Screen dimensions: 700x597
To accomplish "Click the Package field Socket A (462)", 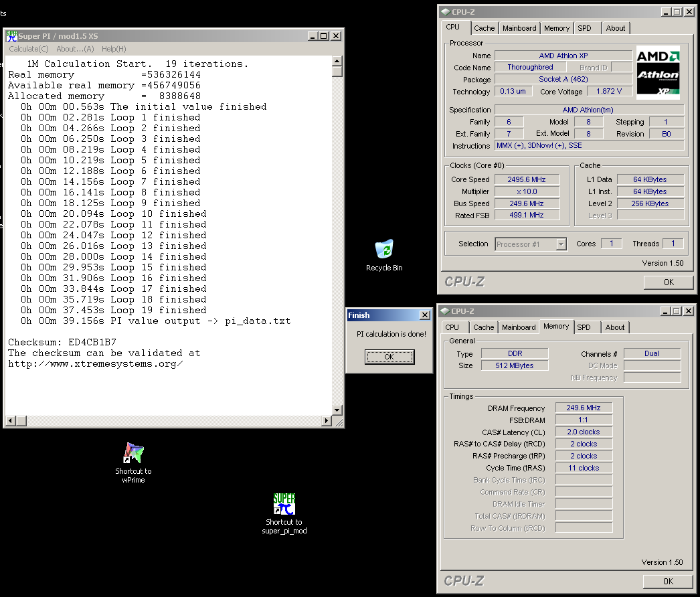I will click(x=563, y=79).
